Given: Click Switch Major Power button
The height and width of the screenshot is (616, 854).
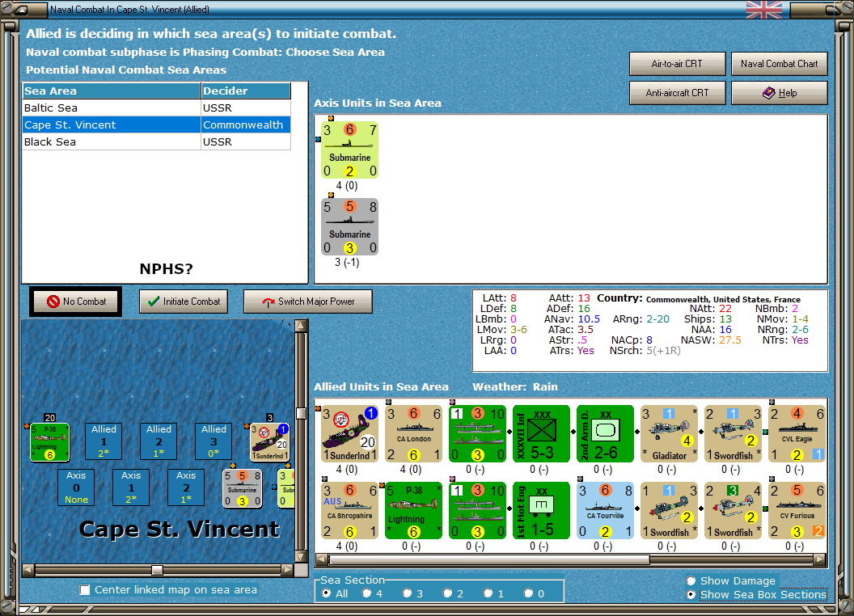Looking at the screenshot, I should coord(308,302).
